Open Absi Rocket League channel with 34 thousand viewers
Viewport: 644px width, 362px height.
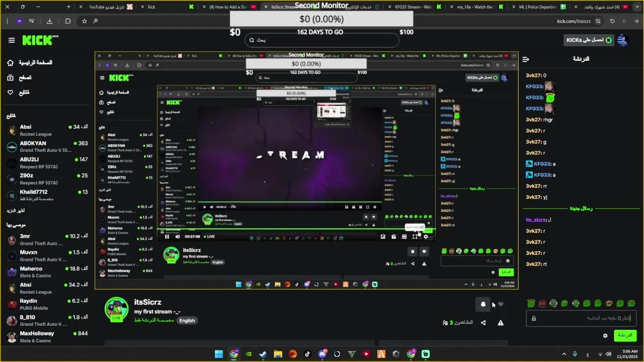(x=47, y=130)
